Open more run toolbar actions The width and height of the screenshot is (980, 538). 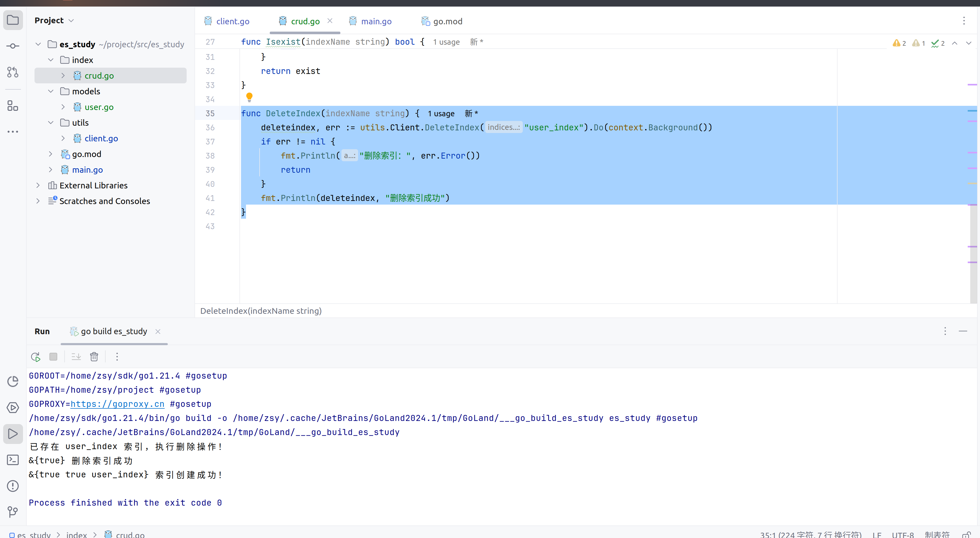117,357
